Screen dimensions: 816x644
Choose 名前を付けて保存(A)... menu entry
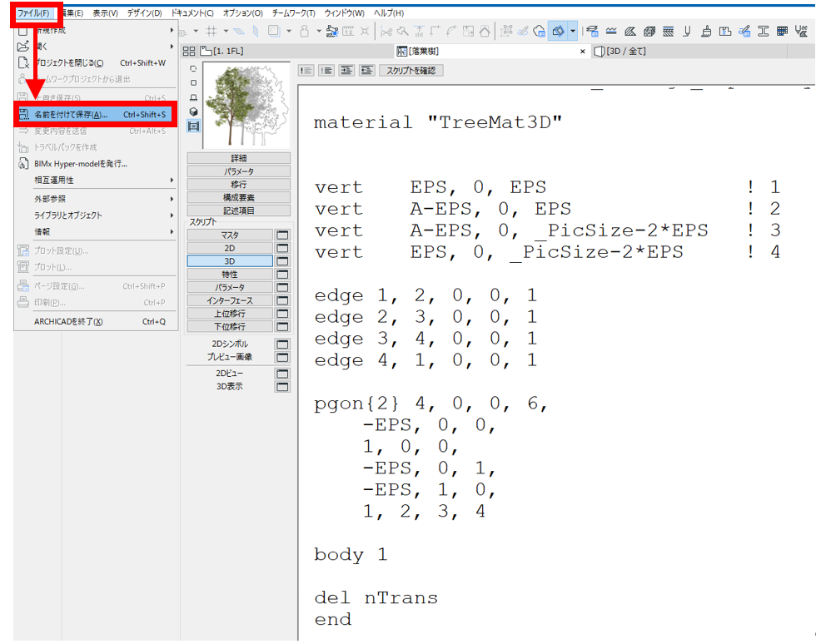click(96, 115)
